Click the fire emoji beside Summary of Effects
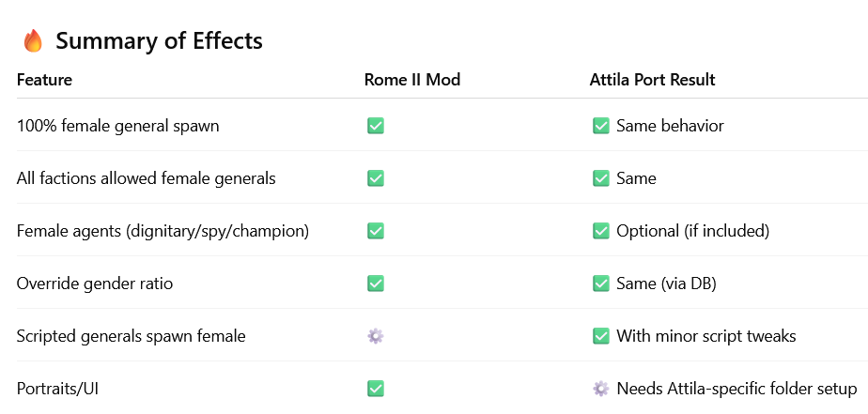 pyautogui.click(x=33, y=40)
